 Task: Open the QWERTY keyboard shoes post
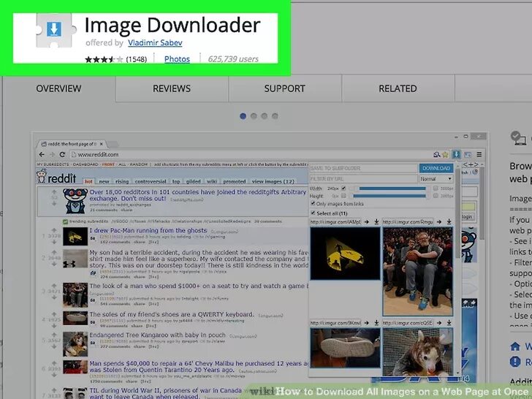coord(171,314)
